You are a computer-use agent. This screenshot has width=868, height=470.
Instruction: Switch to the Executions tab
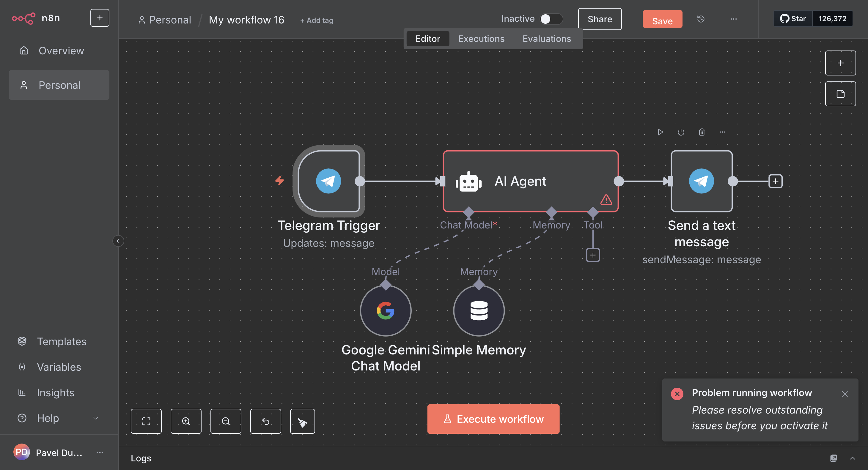click(x=481, y=39)
